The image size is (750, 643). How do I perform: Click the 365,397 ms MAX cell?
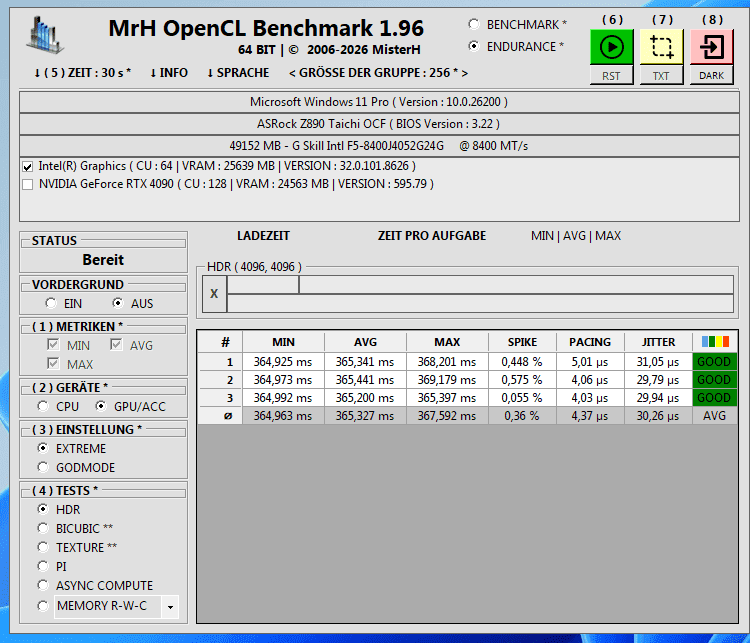(x=447, y=398)
